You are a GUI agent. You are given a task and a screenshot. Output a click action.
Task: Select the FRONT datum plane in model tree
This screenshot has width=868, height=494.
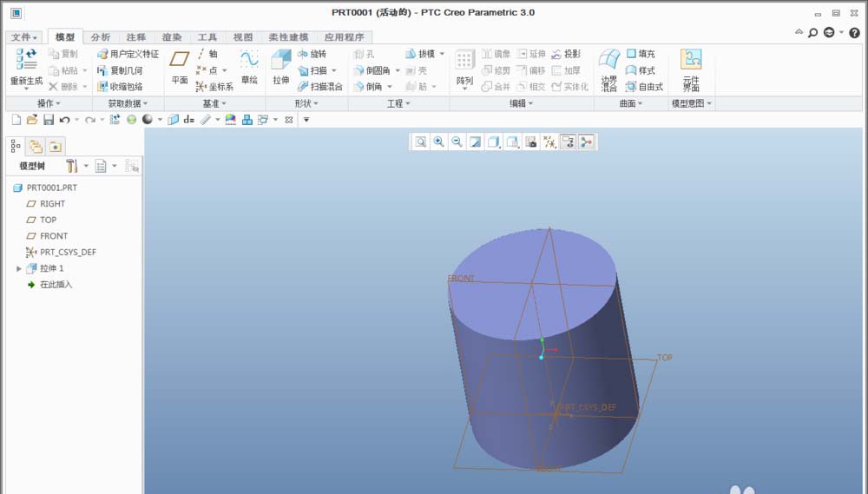click(47, 236)
